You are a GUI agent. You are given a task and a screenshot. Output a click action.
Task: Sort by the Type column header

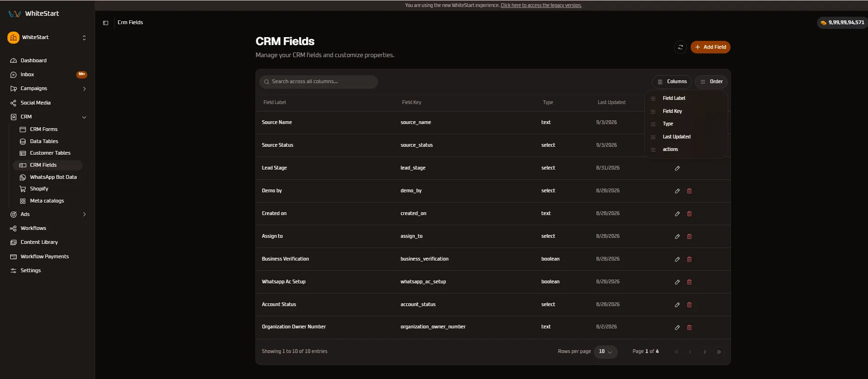pos(548,102)
